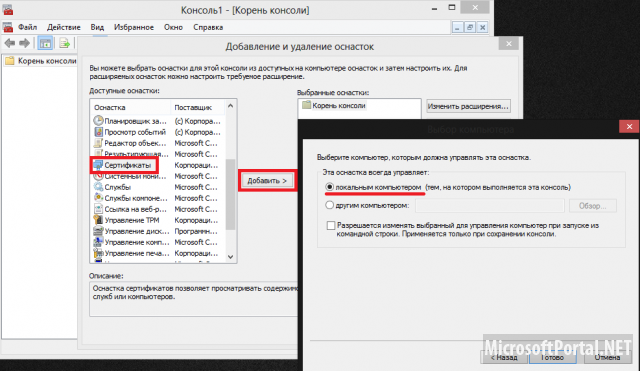This screenshot has width=640, height=371.
Task: Click the Отмена button
Action: [x=607, y=357]
